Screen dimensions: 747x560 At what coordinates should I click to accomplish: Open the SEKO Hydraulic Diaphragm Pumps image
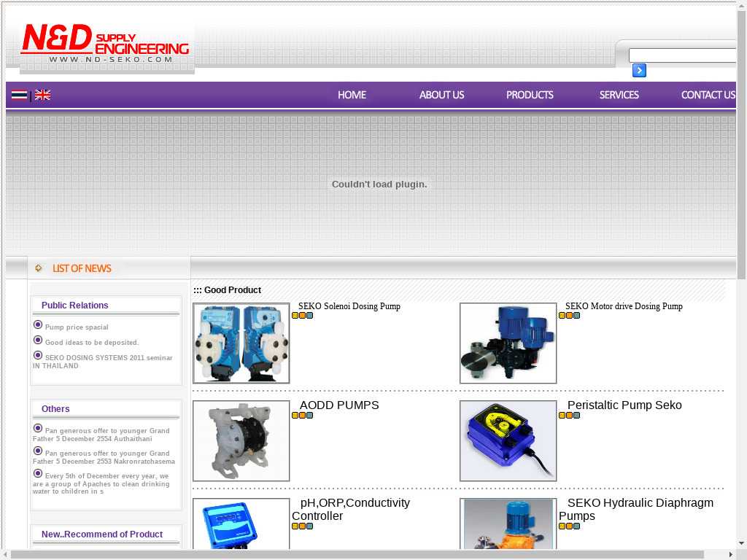tap(508, 524)
